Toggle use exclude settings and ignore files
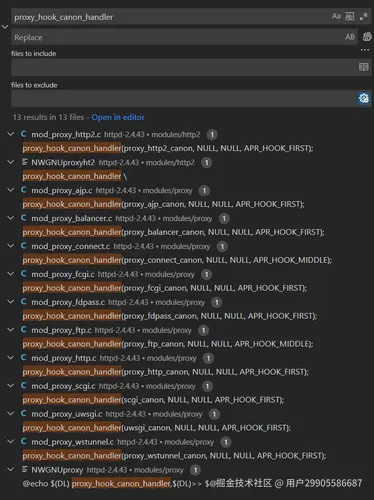Screen dimensions: 374x500 364,98
